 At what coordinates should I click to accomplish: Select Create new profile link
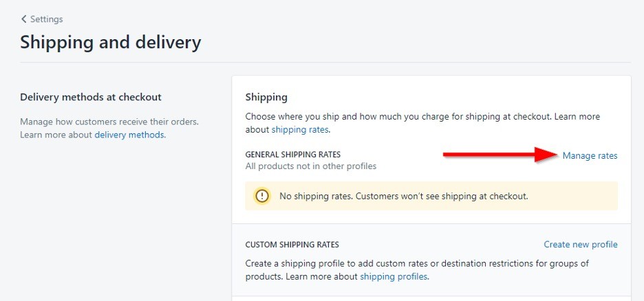click(x=581, y=245)
